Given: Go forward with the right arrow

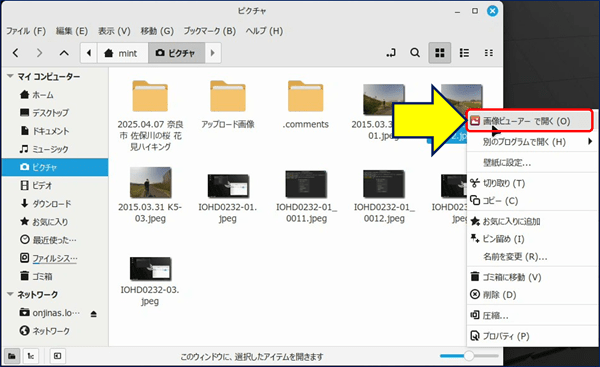Looking at the screenshot, I should click(x=39, y=53).
